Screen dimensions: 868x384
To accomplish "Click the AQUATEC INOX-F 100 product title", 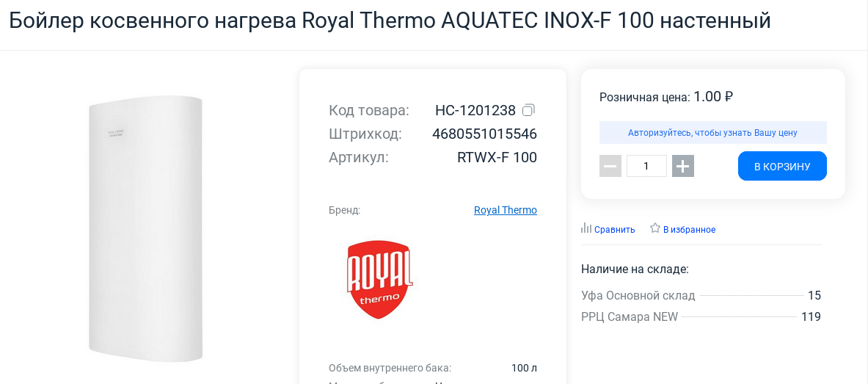I will [x=390, y=21].
